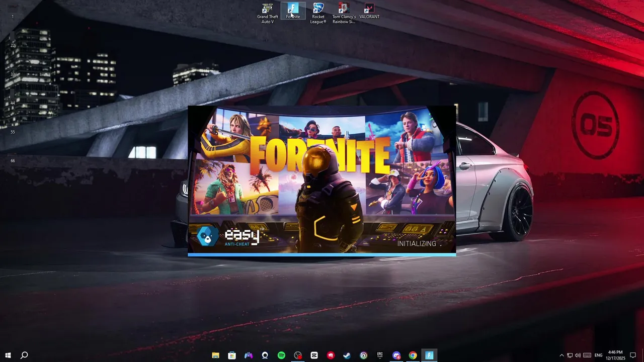Select the desktop item labeled 44

13,103
